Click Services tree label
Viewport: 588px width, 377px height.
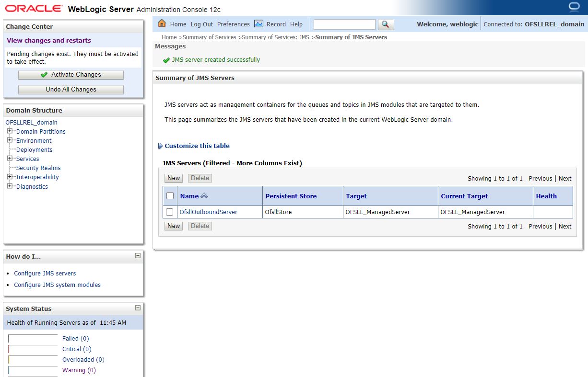click(x=28, y=159)
